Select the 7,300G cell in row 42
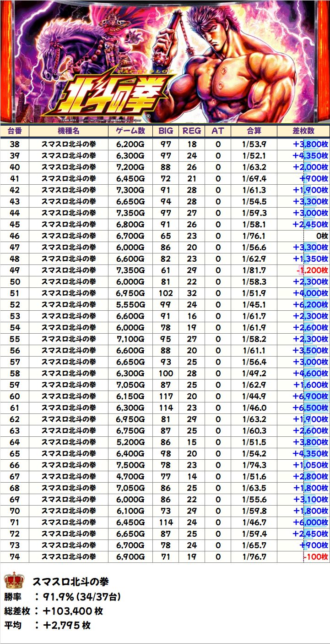This screenshot has height=644, width=330. (130, 190)
